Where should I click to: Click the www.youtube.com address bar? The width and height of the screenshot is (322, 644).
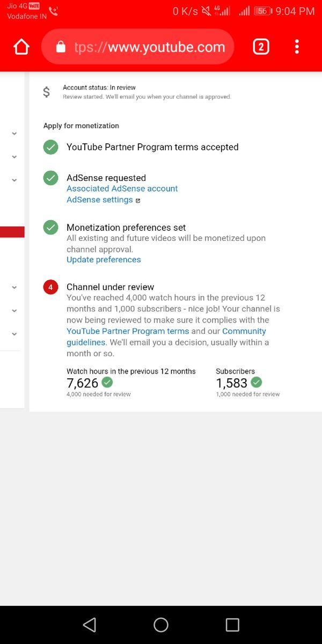point(138,47)
